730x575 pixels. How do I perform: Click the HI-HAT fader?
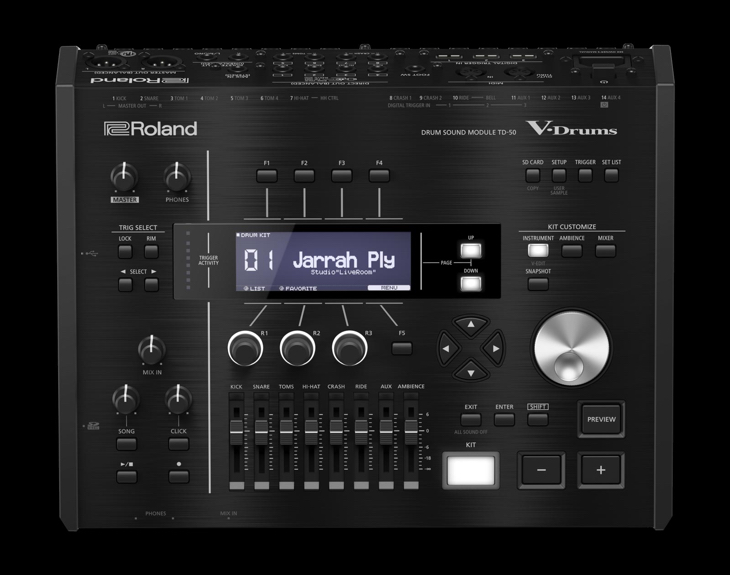(311, 433)
